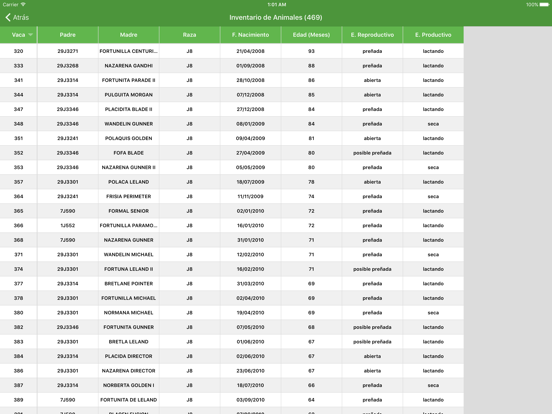Image resolution: width=552 pixels, height=414 pixels.
Task: Click birth date 11/11/2009
Action: point(250,196)
